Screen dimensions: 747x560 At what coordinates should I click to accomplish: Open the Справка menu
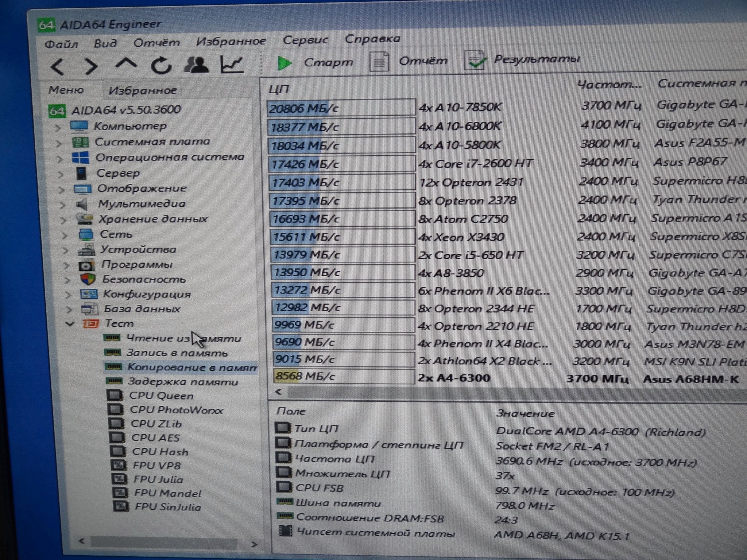pyautogui.click(x=372, y=38)
